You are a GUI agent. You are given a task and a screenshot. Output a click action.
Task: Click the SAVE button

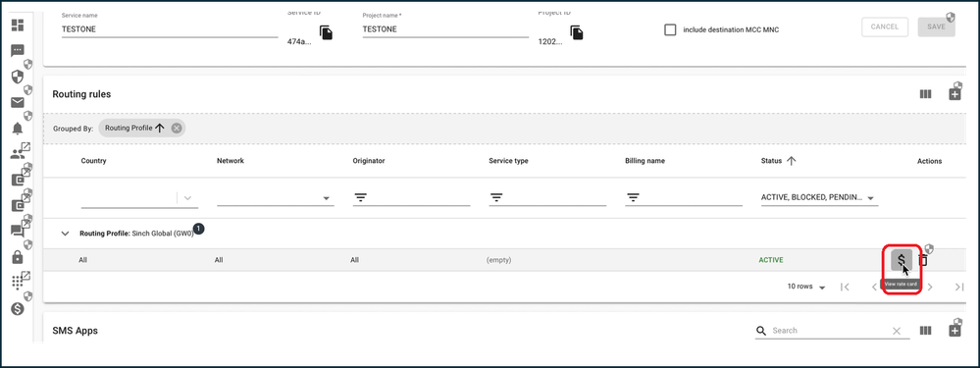(936, 26)
